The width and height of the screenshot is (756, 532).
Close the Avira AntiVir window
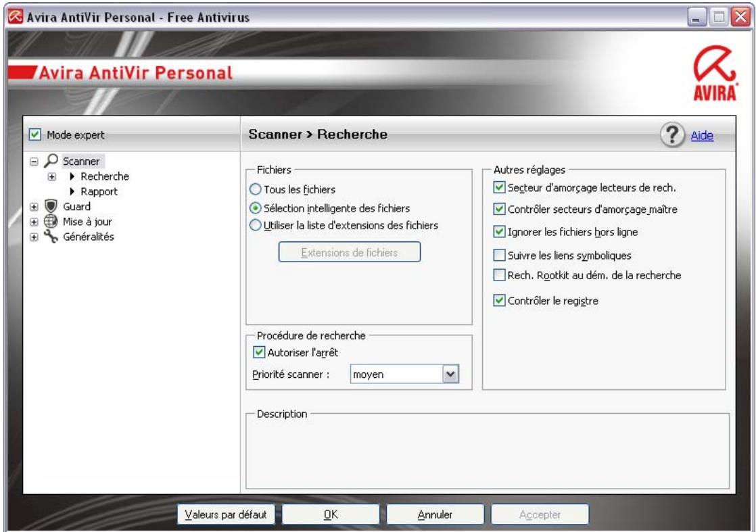(740, 18)
